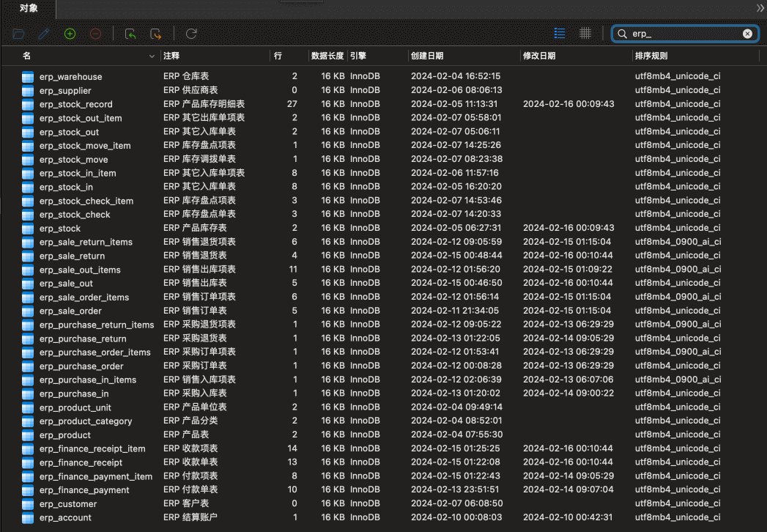The width and height of the screenshot is (767, 532).
Task: Clear the search with the X button
Action: 747,33
